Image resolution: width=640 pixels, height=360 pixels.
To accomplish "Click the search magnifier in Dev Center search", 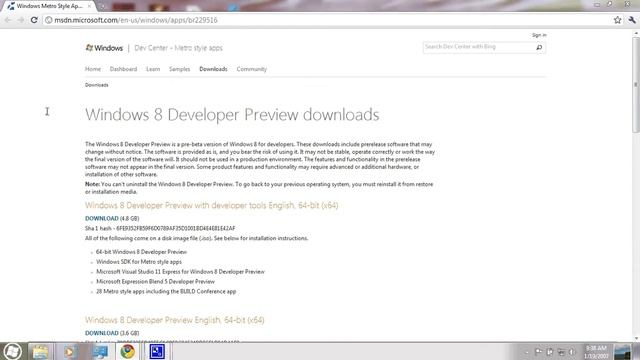I will coord(539,48).
